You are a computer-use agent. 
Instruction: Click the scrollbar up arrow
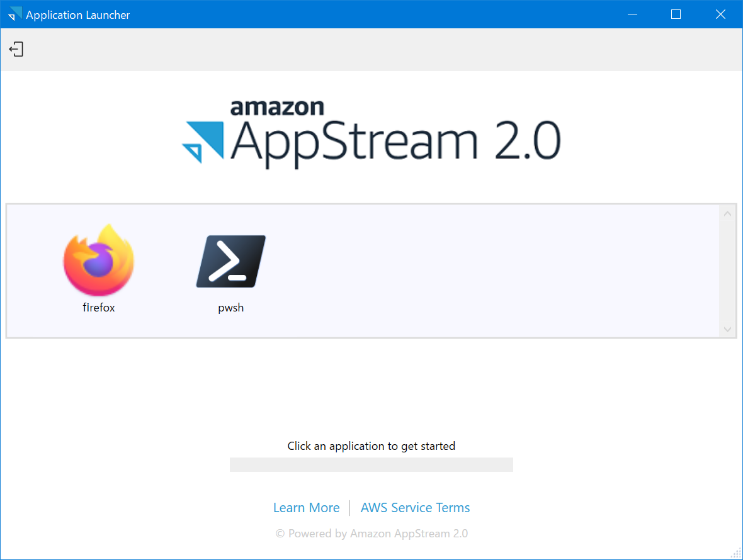[x=727, y=213]
